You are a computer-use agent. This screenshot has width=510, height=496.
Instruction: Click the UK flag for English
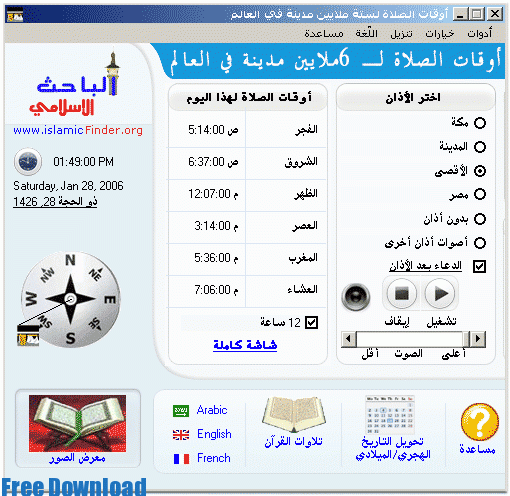(181, 435)
